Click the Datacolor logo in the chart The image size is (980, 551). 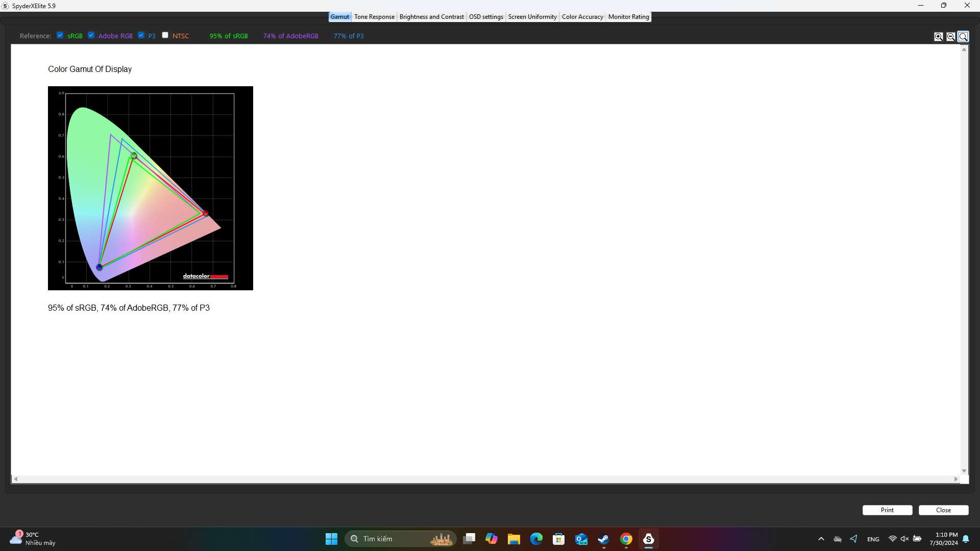pos(205,276)
